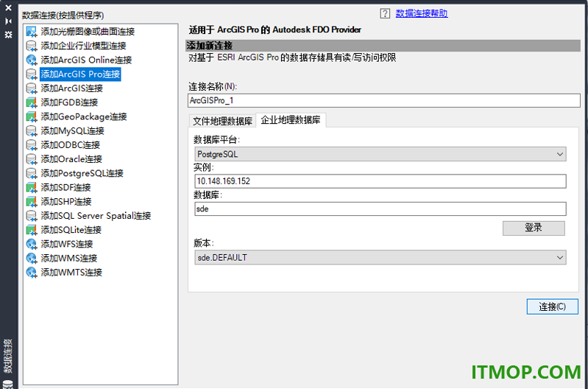This screenshot has width=588, height=389.
Task: Select 添加Oracle连接 provider
Action: (71, 159)
